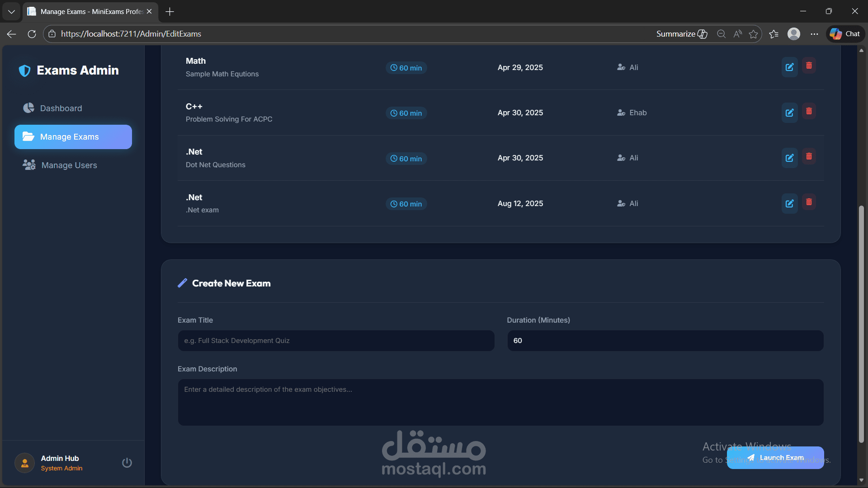The image size is (868, 488).
Task: Edit the Dot Net Questions exam
Action: 789,158
